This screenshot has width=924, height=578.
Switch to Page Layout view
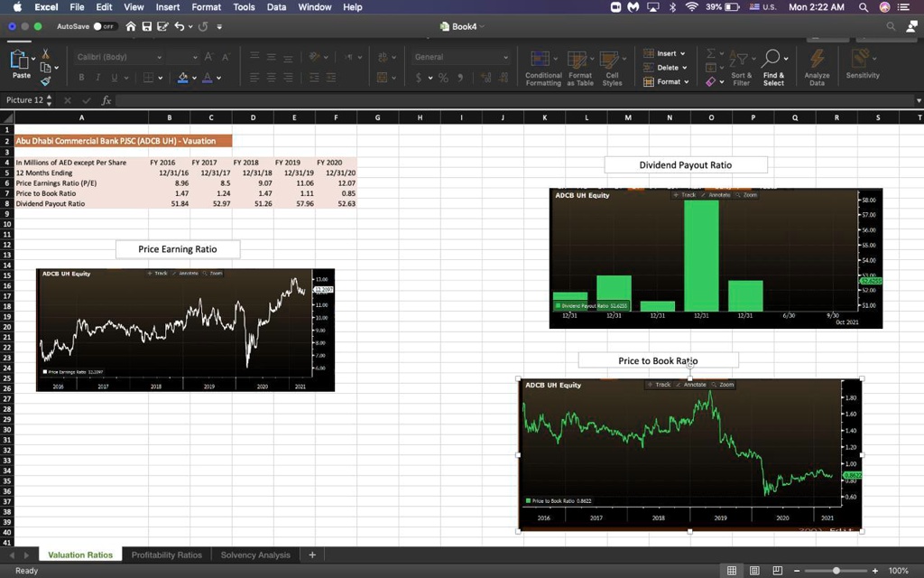point(754,571)
